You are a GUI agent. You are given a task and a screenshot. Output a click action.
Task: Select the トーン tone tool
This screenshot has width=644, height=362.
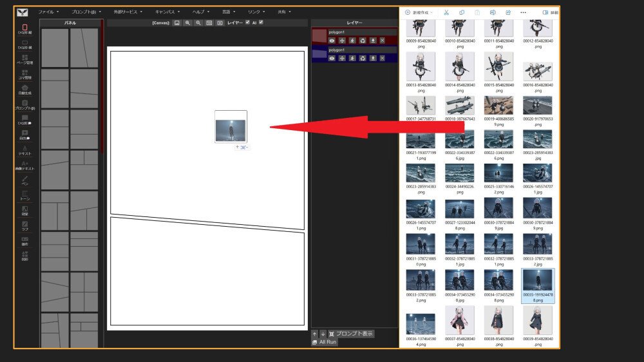(24, 196)
